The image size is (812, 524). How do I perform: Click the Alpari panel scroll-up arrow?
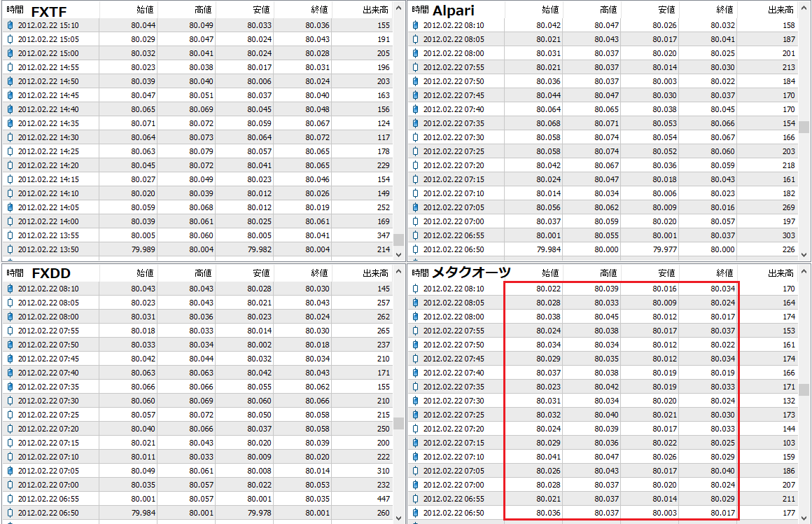pyautogui.click(x=804, y=8)
